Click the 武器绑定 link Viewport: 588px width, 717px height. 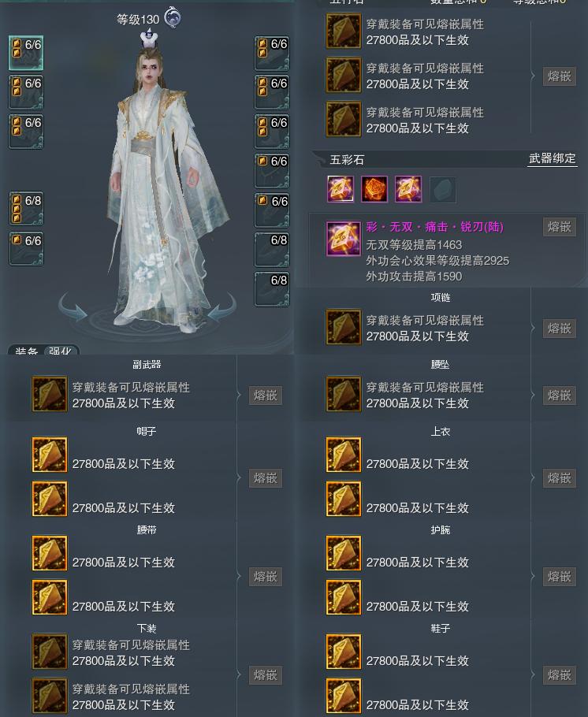(x=553, y=158)
